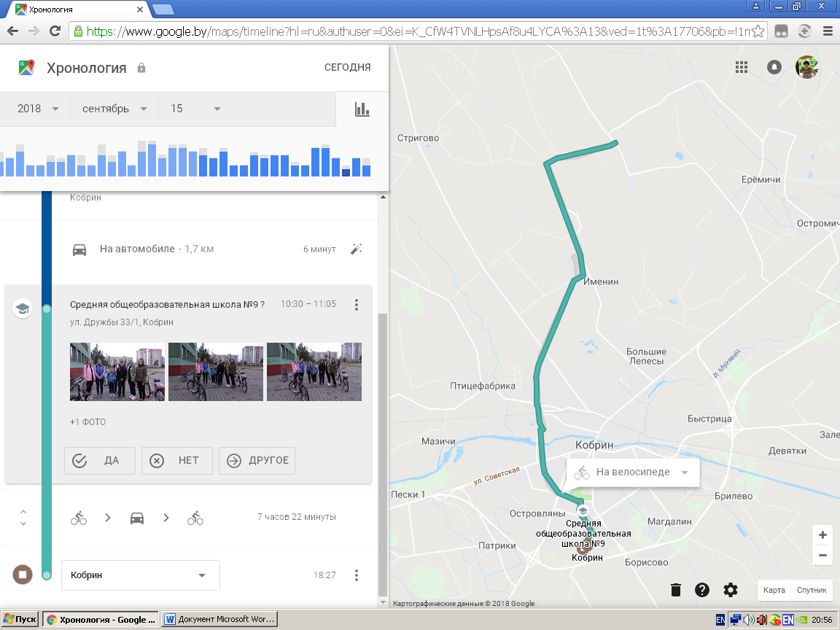Select the Хронология browser tab
The height and width of the screenshot is (630, 840).
(79, 9)
